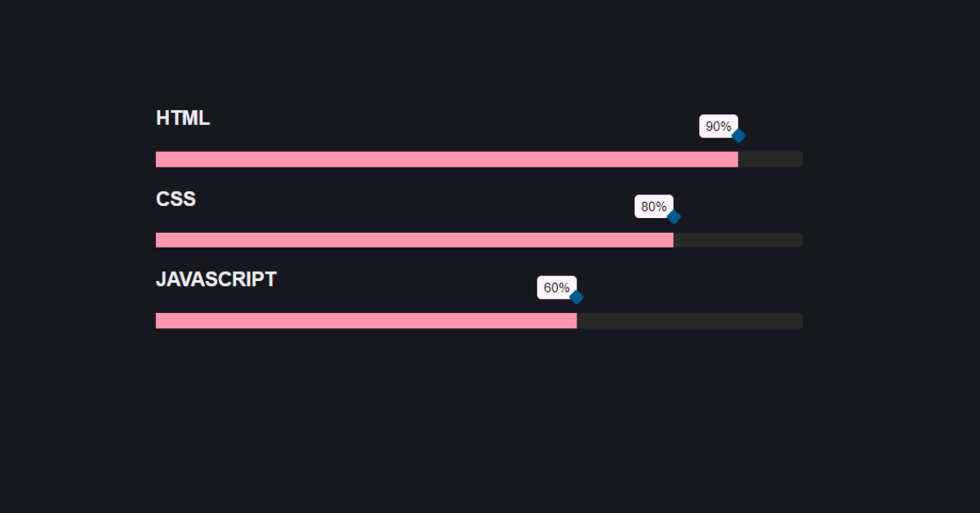Select the CSS heading label
980x513 pixels.
(x=175, y=199)
